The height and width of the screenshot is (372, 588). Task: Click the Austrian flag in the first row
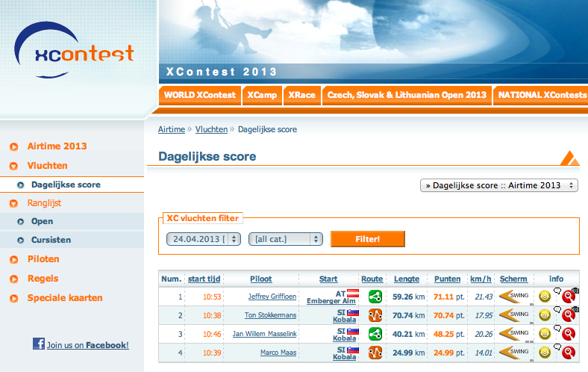click(x=353, y=293)
